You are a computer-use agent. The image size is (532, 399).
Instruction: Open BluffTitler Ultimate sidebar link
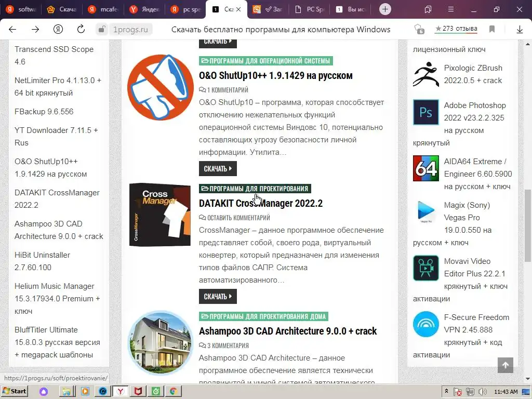pyautogui.click(x=57, y=342)
